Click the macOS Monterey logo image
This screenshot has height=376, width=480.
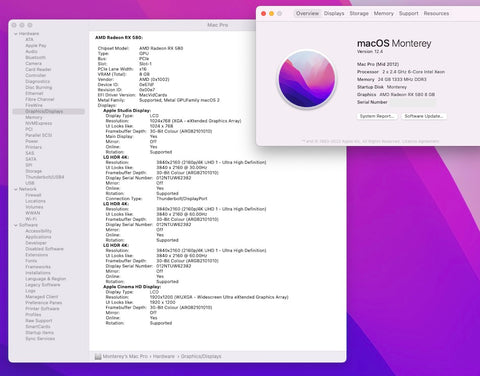pyautogui.click(x=307, y=79)
